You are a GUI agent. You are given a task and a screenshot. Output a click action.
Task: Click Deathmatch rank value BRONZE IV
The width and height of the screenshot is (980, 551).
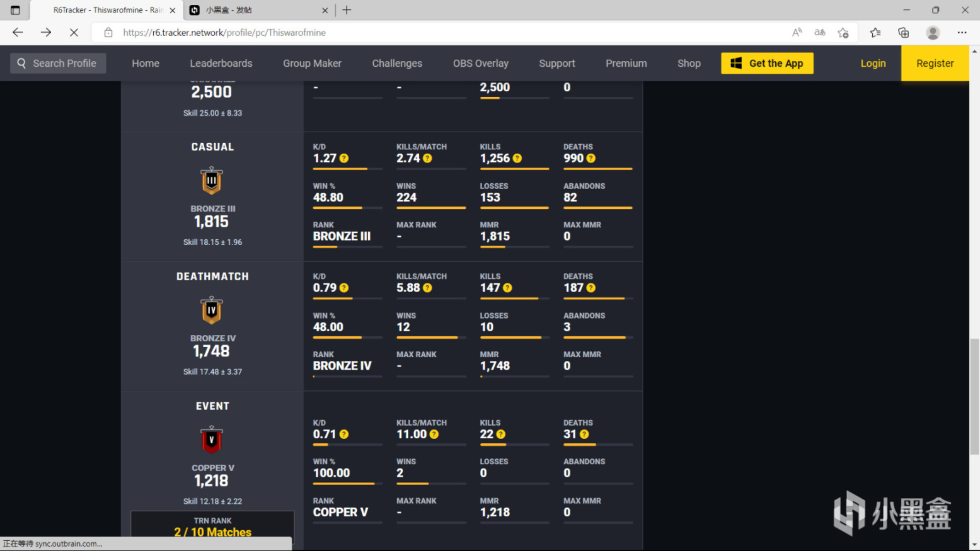(x=342, y=366)
